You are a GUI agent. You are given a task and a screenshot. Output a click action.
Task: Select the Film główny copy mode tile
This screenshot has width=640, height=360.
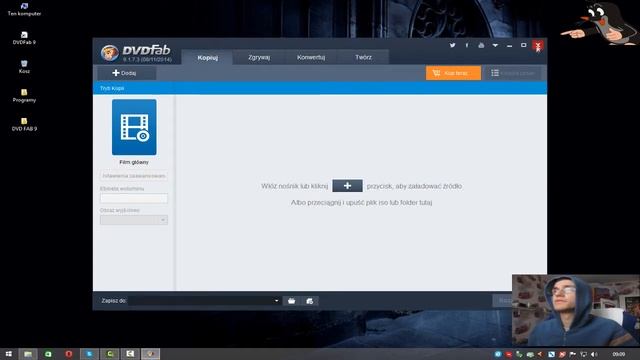(x=134, y=127)
